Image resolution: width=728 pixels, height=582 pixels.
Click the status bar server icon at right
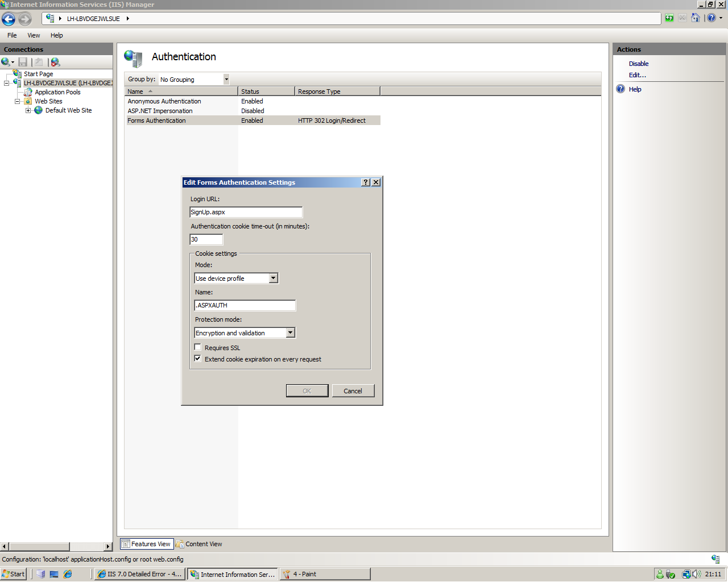tap(715, 559)
